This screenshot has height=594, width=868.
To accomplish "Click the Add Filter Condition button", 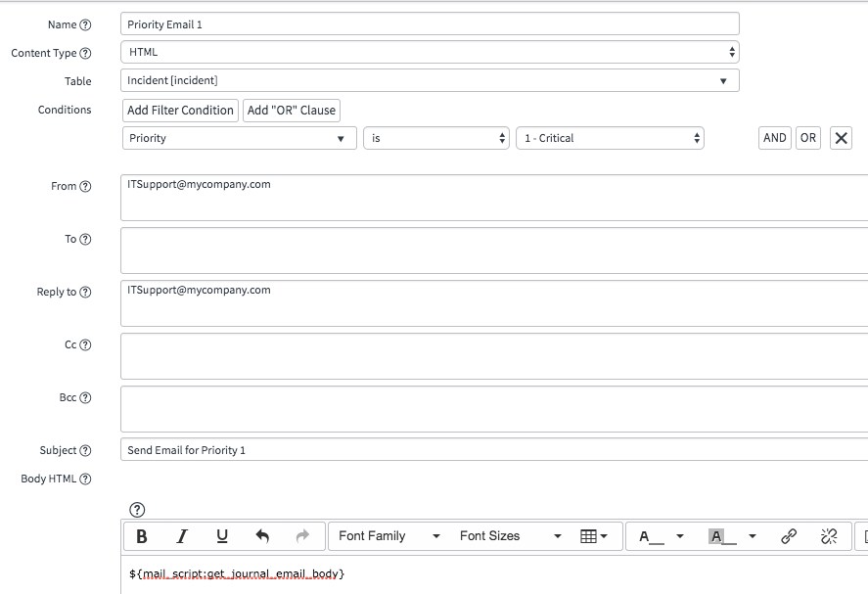I will point(179,111).
